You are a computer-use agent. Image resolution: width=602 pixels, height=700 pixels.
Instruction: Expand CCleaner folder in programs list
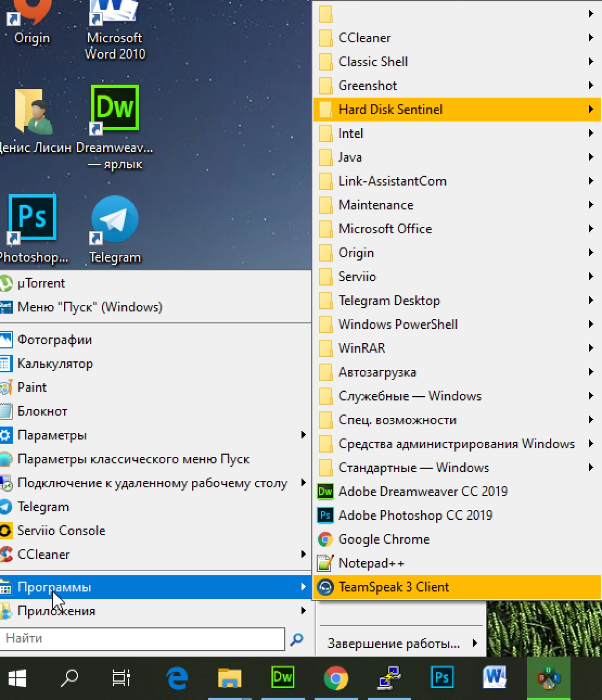(457, 38)
